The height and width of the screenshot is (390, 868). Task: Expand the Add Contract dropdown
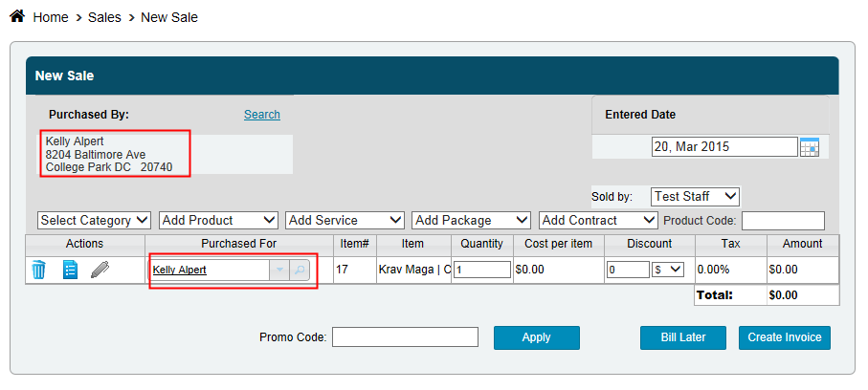click(x=598, y=221)
